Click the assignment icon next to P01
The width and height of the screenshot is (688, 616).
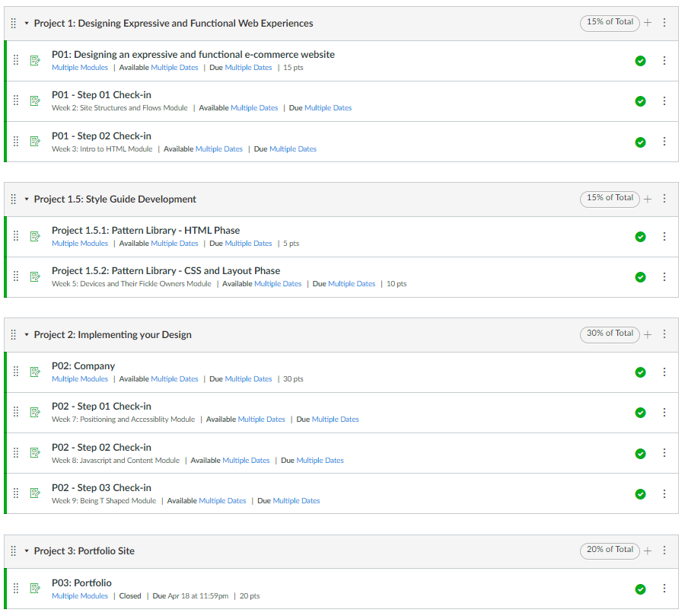35,60
